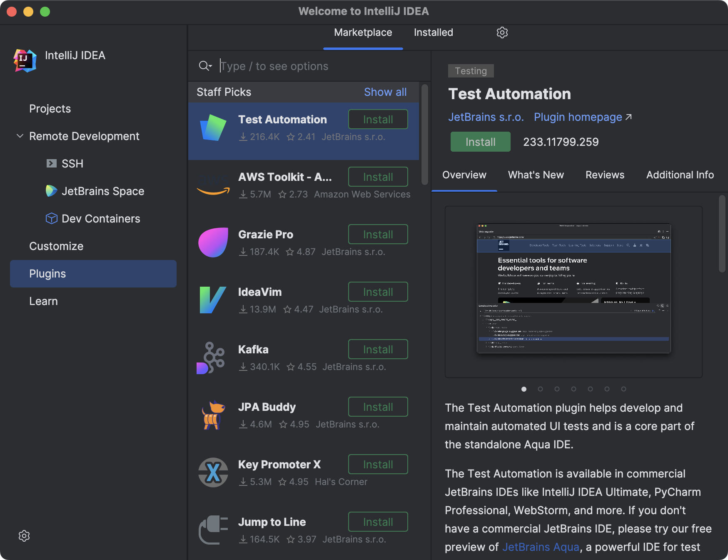
Task: Install AWS Toolkit plugin
Action: 378,177
